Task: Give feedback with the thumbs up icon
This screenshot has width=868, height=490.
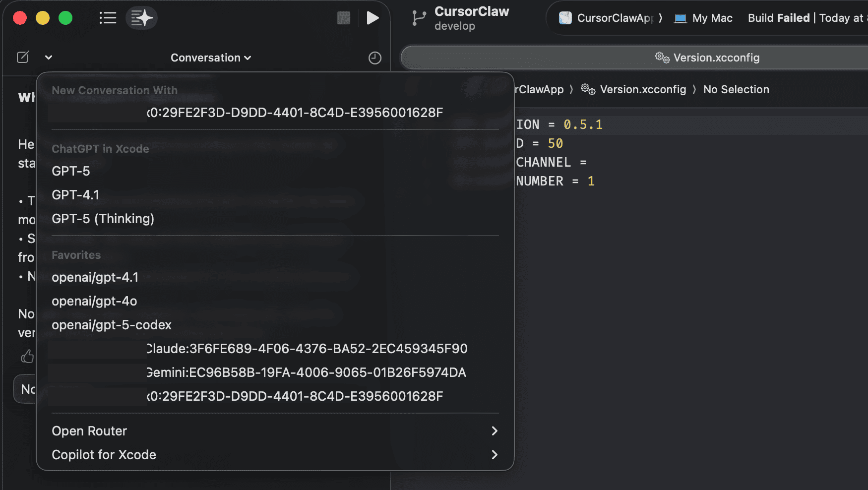Action: click(28, 356)
